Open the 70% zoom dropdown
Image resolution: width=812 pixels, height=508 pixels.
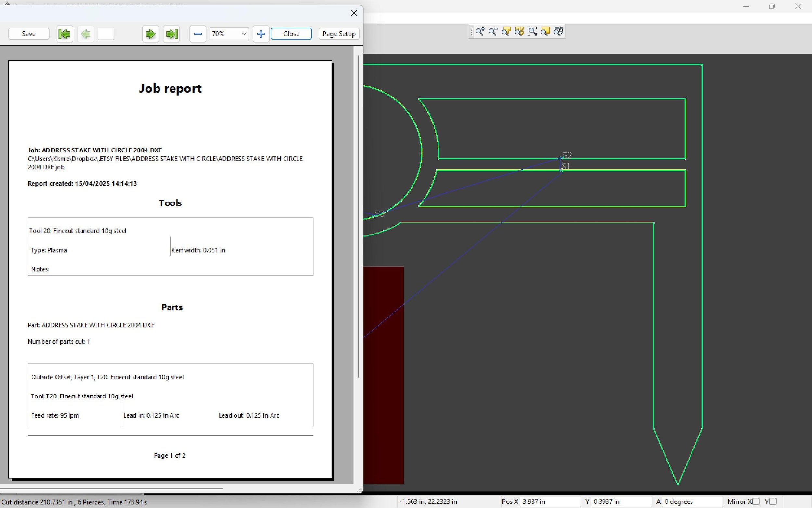tap(229, 34)
